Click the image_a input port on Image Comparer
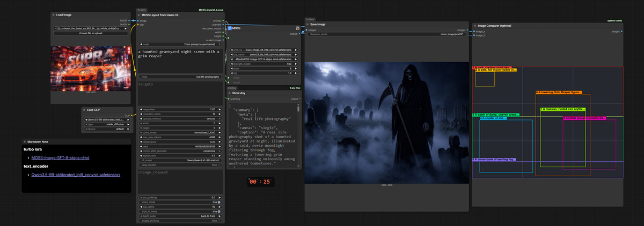 (x=474, y=31)
